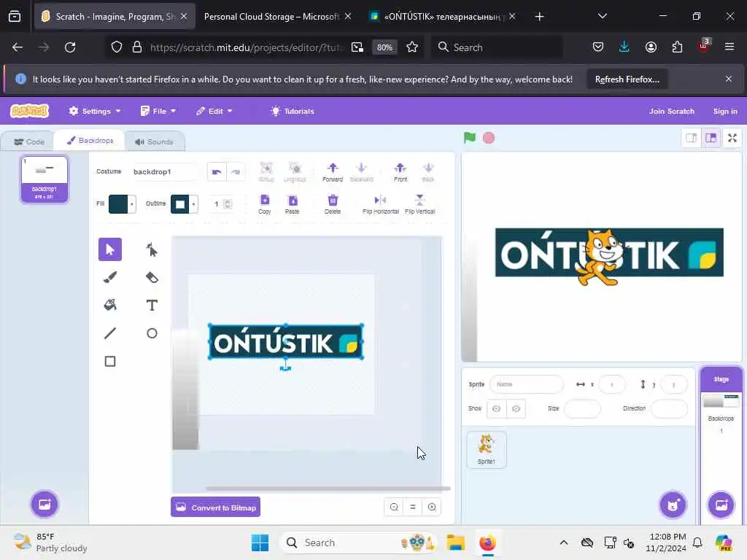Switch to small stage layout
Screen dimensions: 747x560
[692, 138]
